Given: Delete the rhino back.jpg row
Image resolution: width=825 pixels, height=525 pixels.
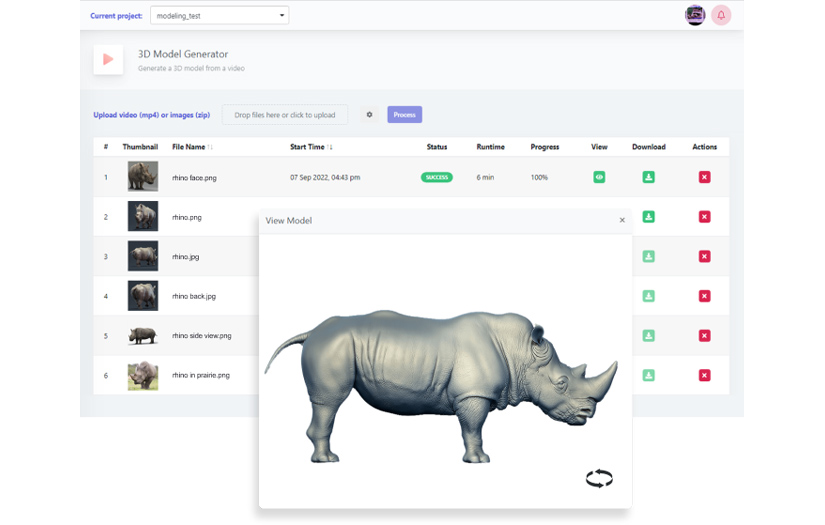Looking at the screenshot, I should pyautogui.click(x=705, y=296).
